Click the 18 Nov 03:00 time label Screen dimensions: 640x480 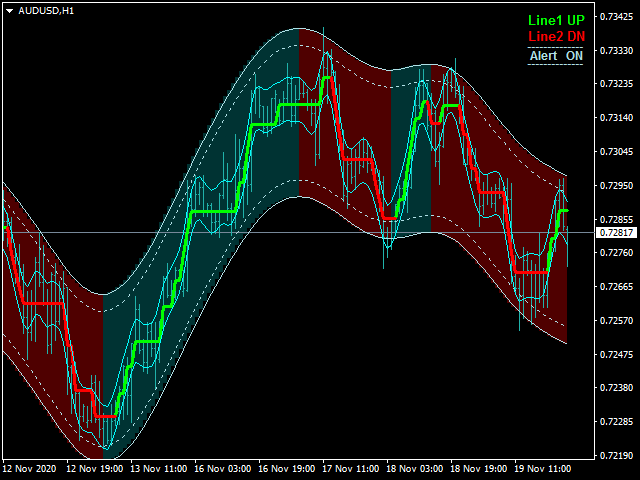tap(415, 469)
